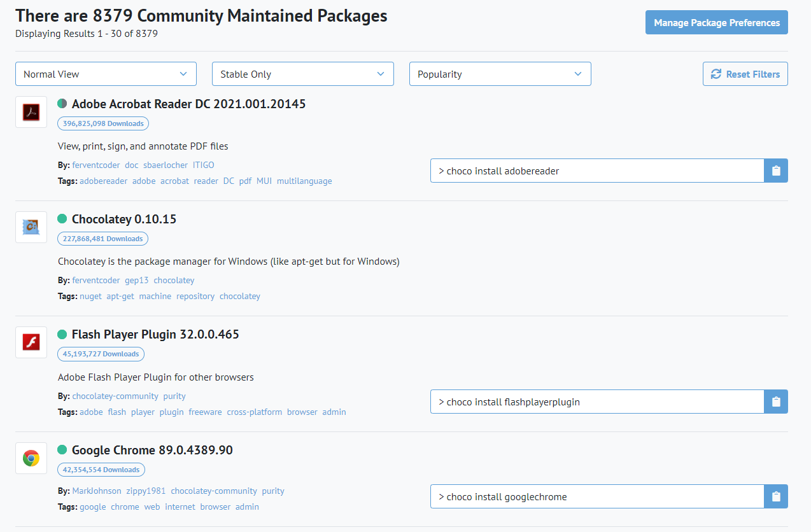Select the multilanguage tag
Screen dimensions: 811x532
304,181
